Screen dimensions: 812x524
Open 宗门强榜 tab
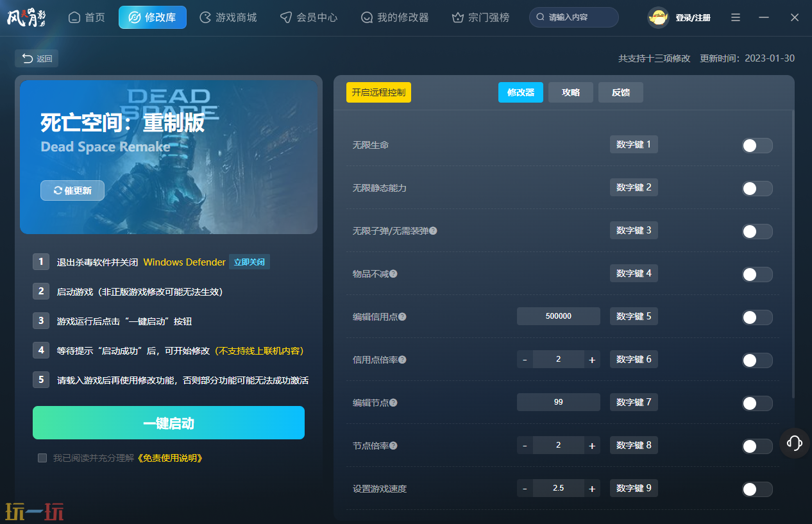(480, 17)
